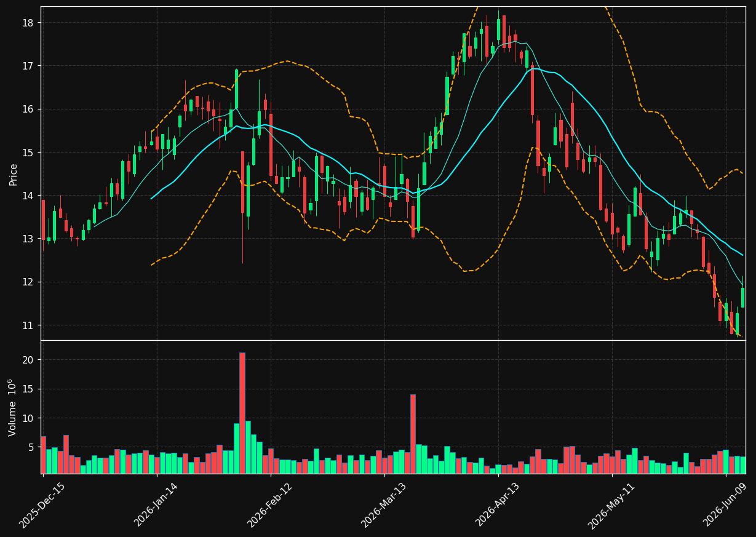Image resolution: width=756 pixels, height=537 pixels.
Task: Click the 2026-May-11 date label
Action: point(611,505)
